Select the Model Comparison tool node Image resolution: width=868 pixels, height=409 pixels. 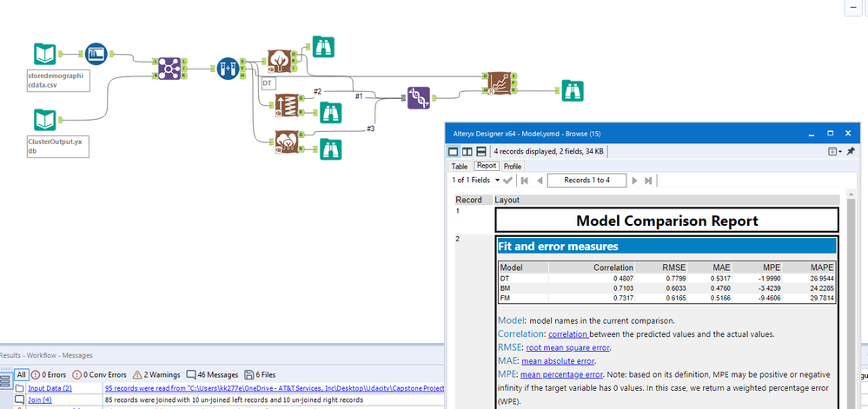coord(499,83)
